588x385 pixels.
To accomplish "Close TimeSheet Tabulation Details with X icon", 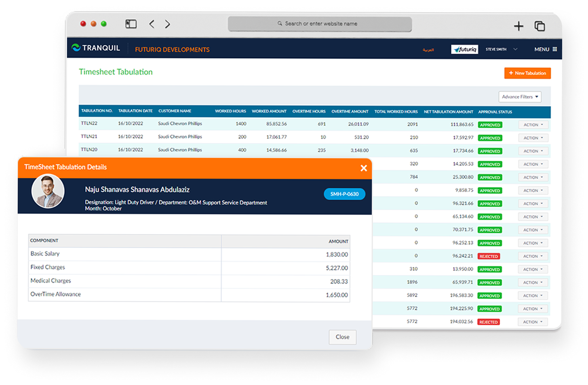I will pyautogui.click(x=364, y=168).
